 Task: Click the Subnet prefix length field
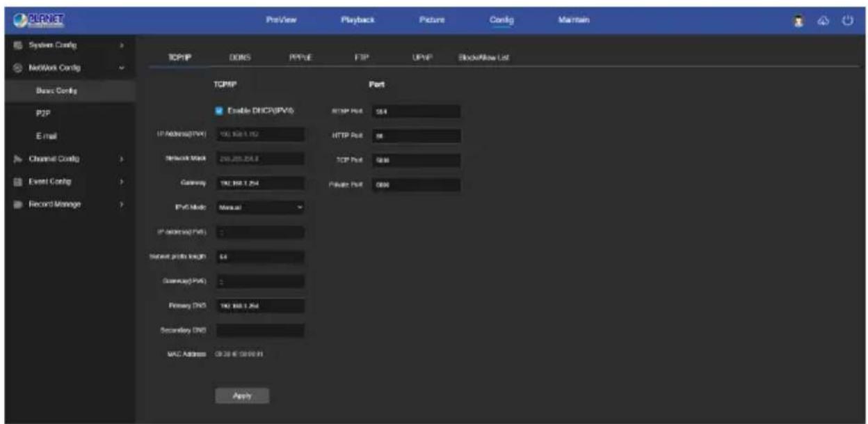260,257
